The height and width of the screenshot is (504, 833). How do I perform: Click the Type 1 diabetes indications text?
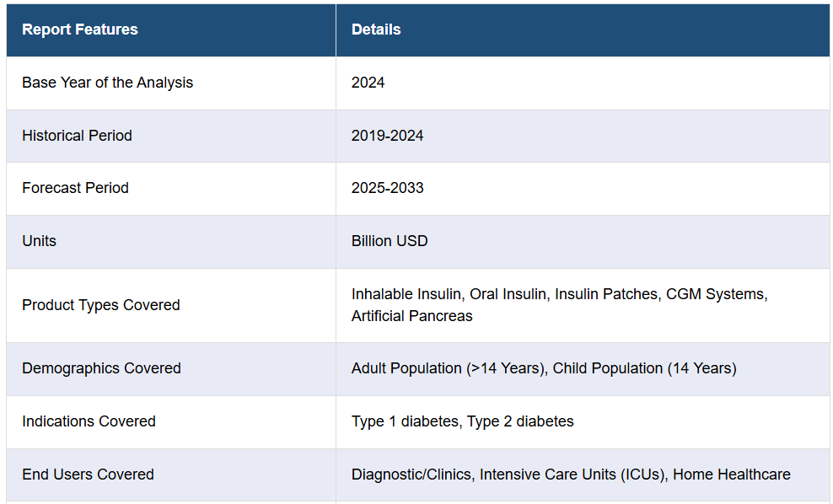coord(405,421)
